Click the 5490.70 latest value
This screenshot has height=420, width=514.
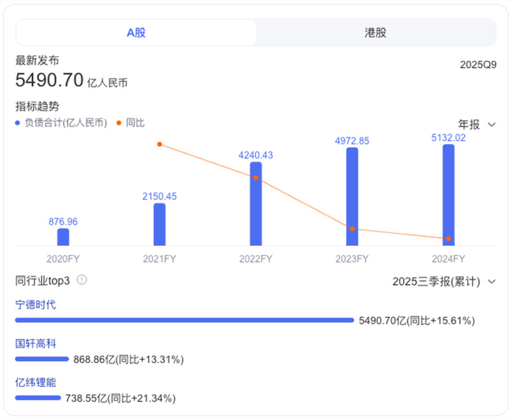click(50, 80)
